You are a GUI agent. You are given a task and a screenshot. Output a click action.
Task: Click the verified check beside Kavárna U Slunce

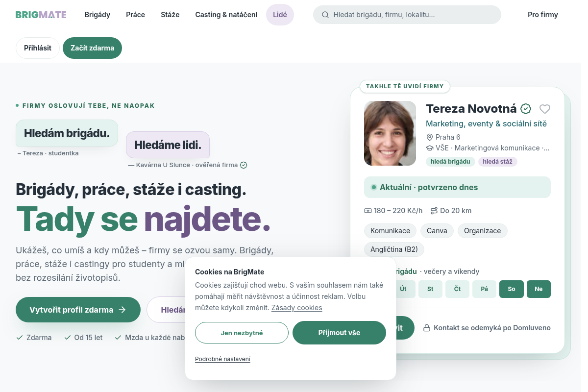click(244, 165)
